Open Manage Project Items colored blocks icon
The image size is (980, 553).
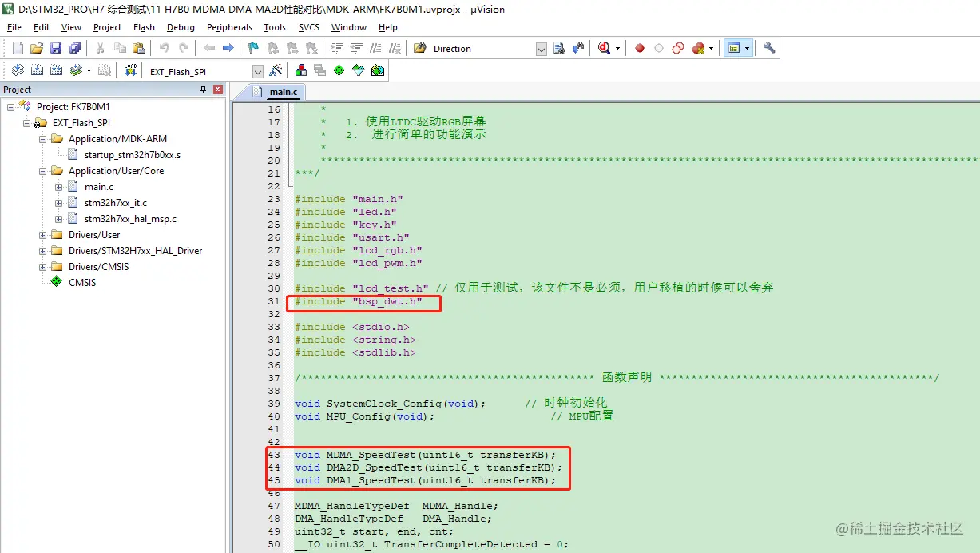pyautogui.click(x=301, y=70)
